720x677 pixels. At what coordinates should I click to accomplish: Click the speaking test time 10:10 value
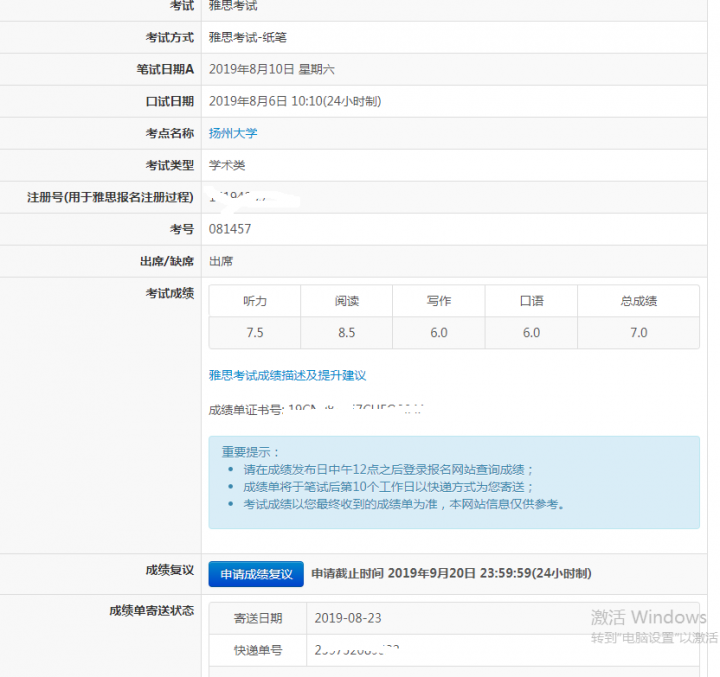307,101
